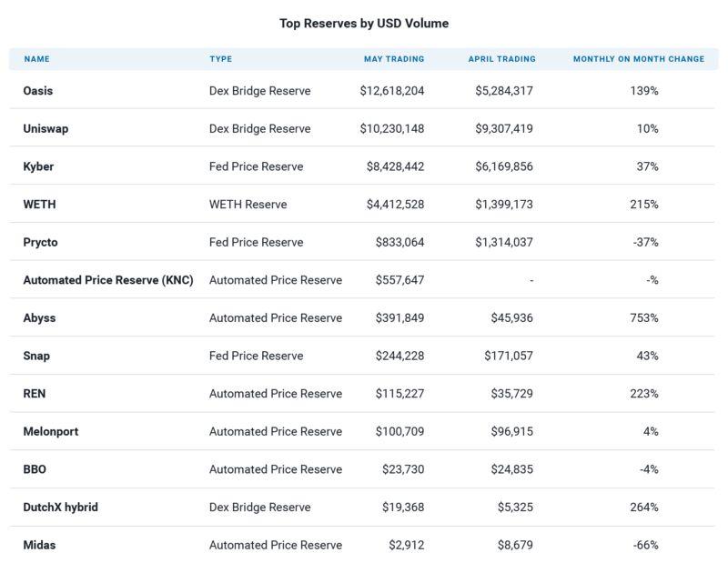The height and width of the screenshot is (573, 728).
Task: Click Oasis type Dex Bridge Reserve
Action: click(259, 90)
